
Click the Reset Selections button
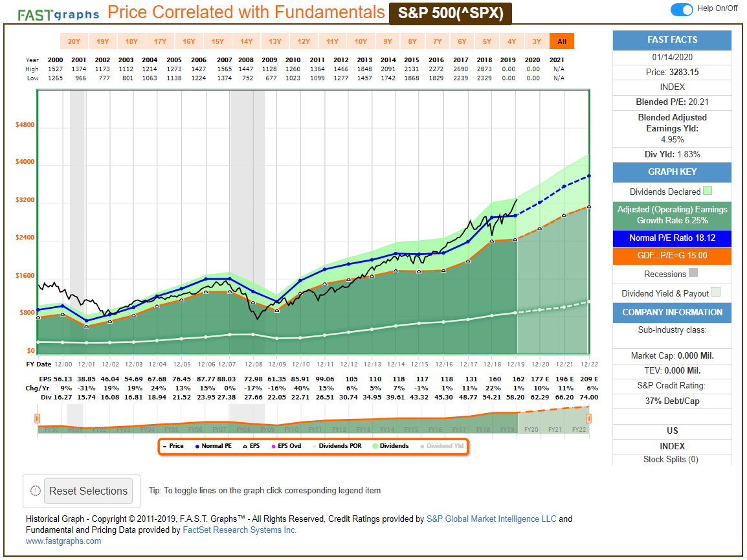click(88, 491)
